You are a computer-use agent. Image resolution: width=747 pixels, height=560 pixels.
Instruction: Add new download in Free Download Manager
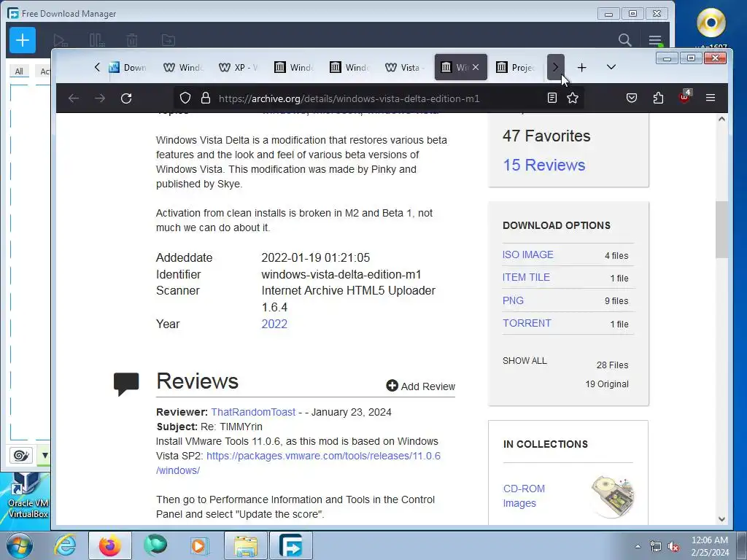click(23, 41)
